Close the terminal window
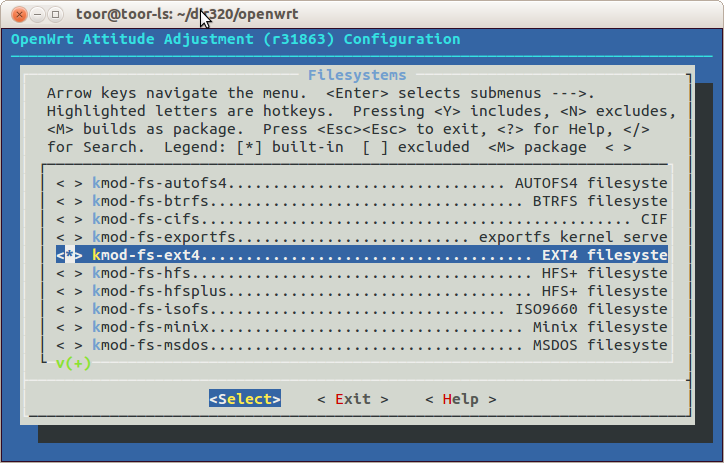Screen dimensions: 724x463 coord(19,14)
